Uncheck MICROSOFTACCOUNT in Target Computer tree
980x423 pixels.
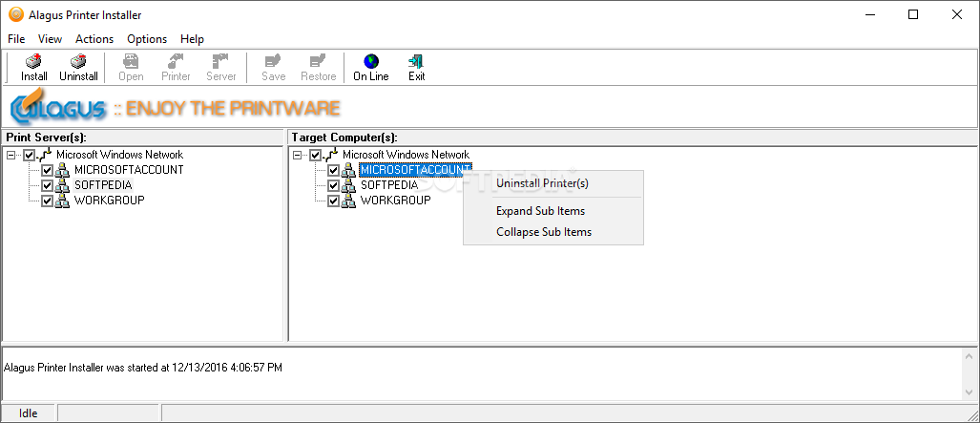point(333,170)
